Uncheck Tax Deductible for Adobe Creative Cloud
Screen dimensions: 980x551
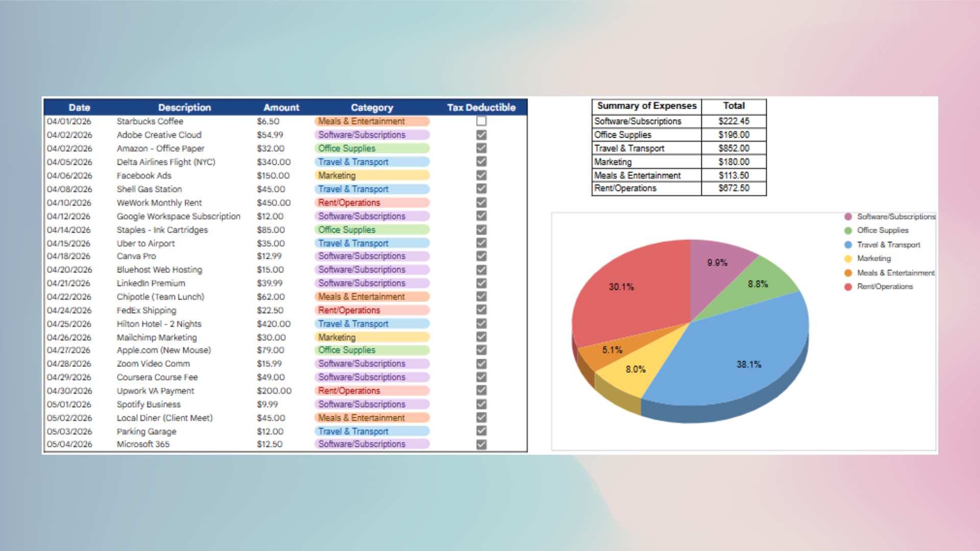pos(481,135)
